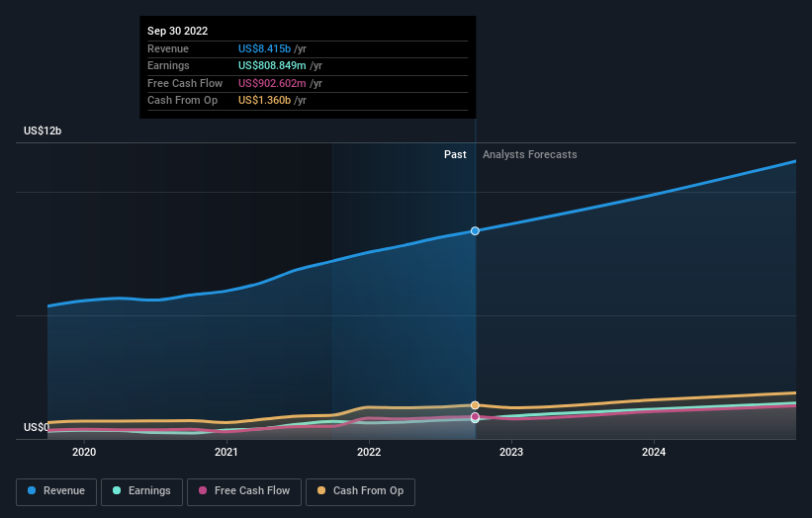812x518 pixels.
Task: Toggle the Earnings legend button
Action: click(141, 491)
